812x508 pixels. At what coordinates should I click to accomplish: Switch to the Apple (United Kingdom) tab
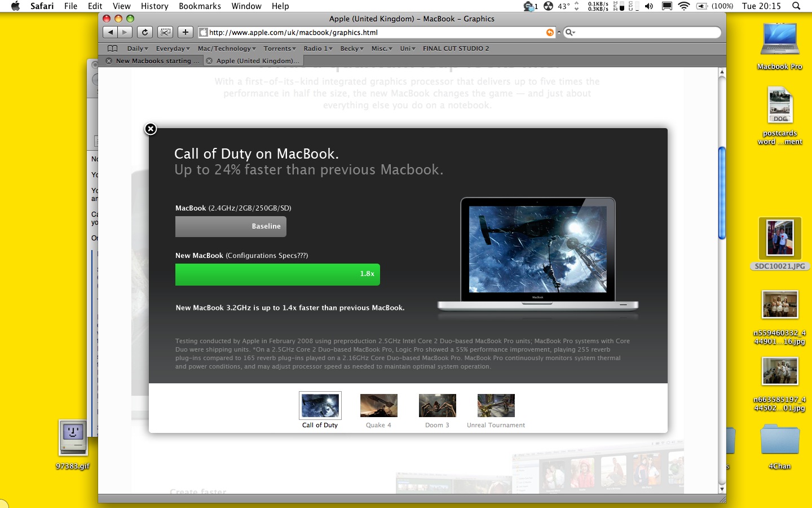[x=253, y=61]
